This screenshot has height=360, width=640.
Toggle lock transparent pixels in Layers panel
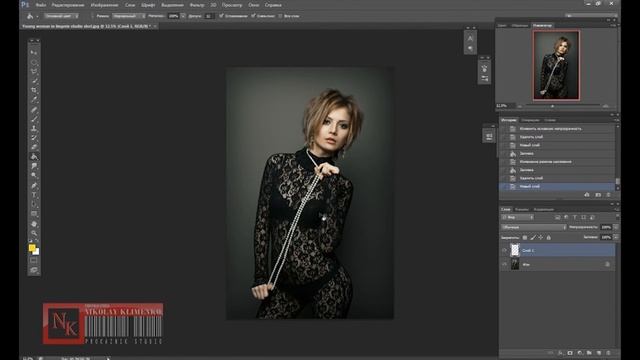click(x=525, y=238)
